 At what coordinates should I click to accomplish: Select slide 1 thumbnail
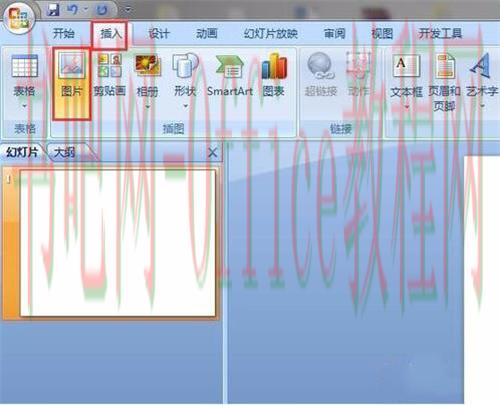[x=117, y=243]
